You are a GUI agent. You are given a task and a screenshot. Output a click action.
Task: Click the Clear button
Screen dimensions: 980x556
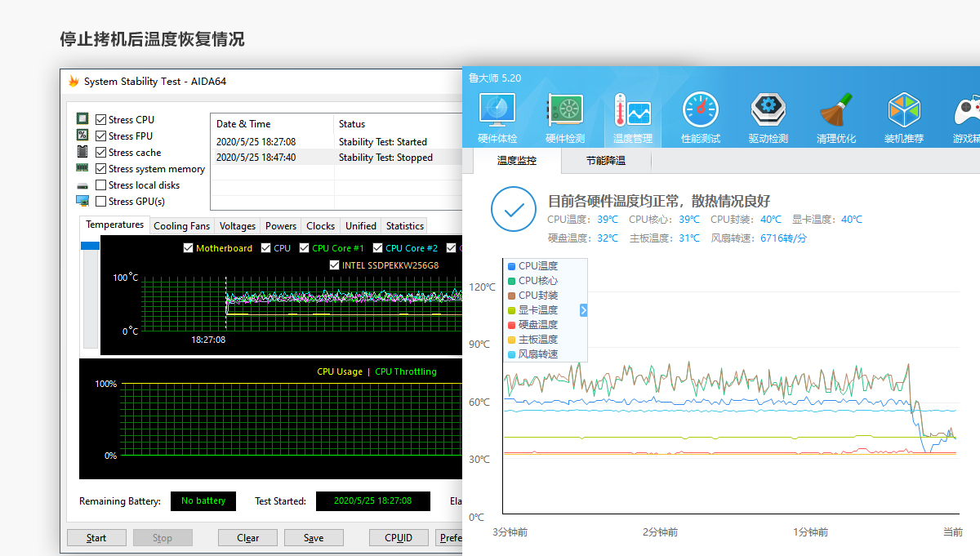[248, 538]
